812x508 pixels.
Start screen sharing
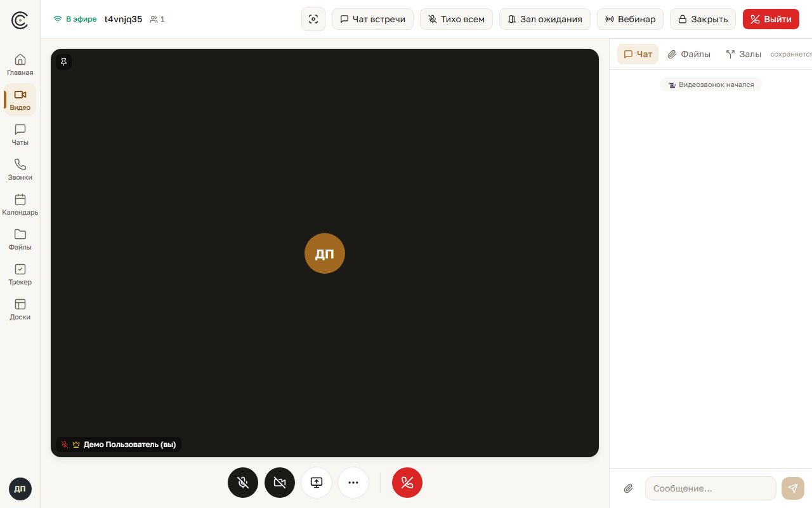click(x=317, y=483)
